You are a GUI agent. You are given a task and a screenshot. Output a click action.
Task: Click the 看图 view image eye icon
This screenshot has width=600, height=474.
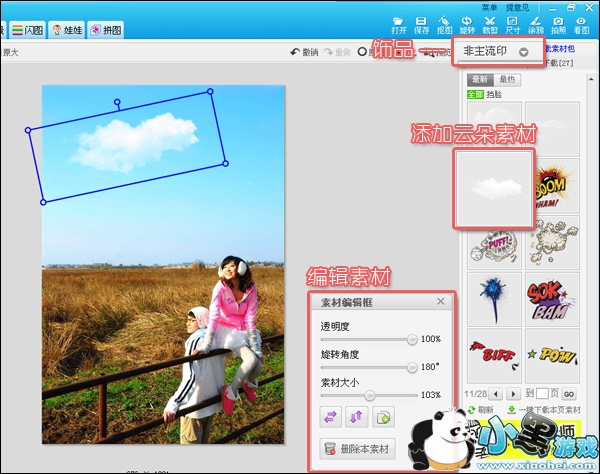(x=581, y=25)
